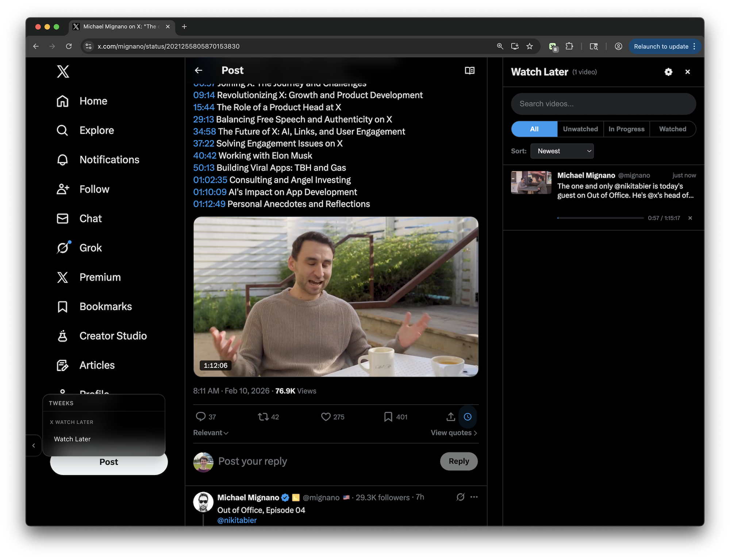
Task: Click the share post upload icon
Action: [x=451, y=417]
